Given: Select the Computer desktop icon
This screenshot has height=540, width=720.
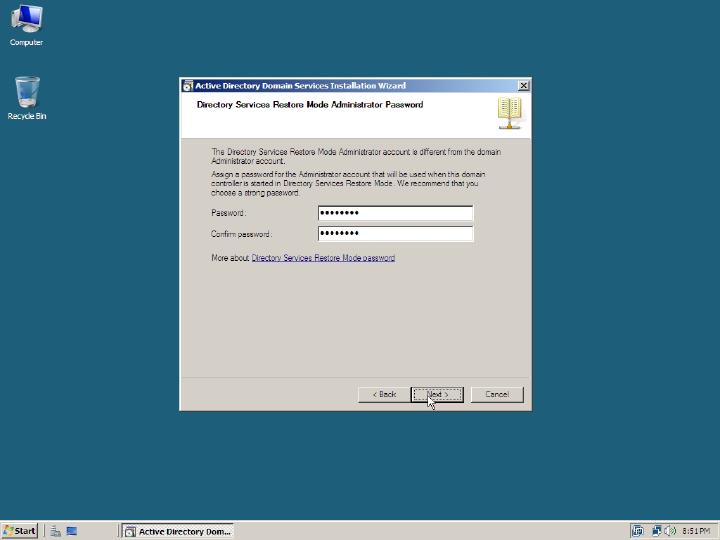Looking at the screenshot, I should pos(27,25).
